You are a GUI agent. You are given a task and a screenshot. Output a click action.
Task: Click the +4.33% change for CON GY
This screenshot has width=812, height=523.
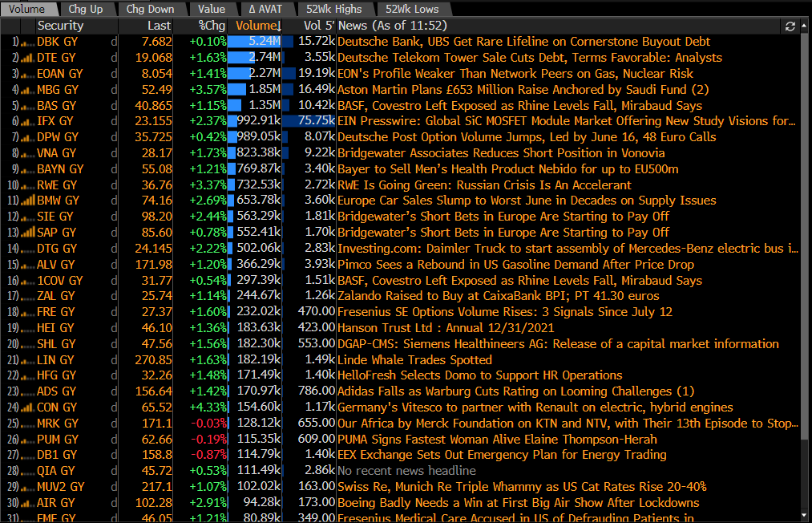click(x=208, y=407)
